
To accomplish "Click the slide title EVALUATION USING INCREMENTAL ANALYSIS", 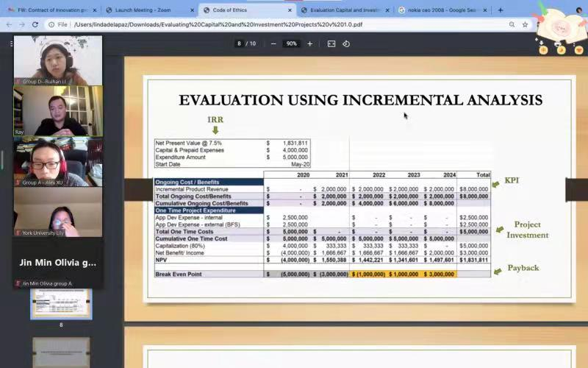I will (x=360, y=100).
